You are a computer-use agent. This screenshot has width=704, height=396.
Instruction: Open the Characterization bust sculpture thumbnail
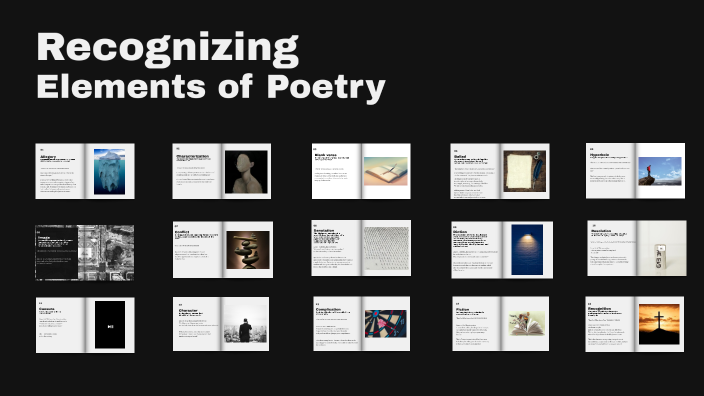point(221,171)
